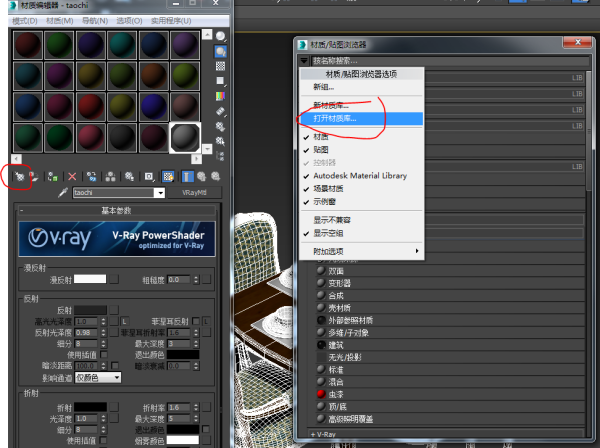Click the Put to Library icon

pyautogui.click(x=129, y=176)
